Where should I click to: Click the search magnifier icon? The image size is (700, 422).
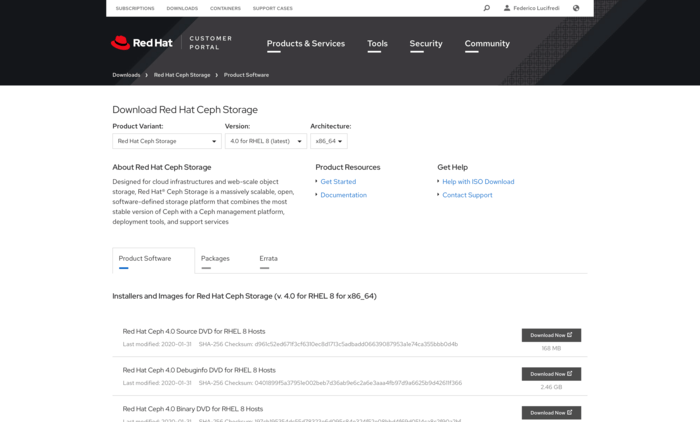pos(487,8)
